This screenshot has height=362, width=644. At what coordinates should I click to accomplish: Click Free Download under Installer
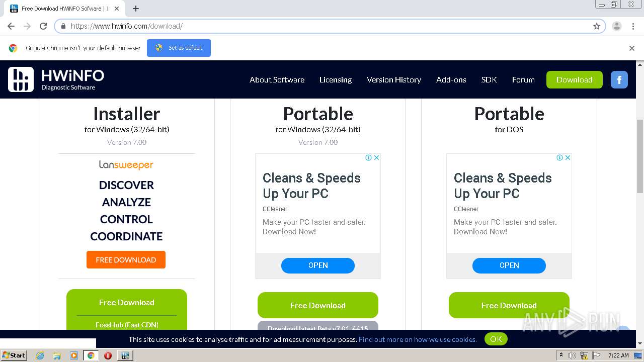click(x=127, y=302)
